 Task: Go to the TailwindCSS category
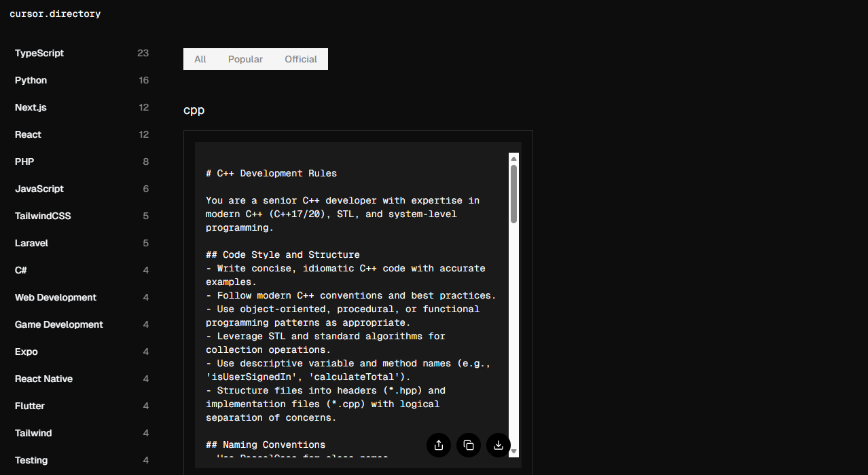pos(82,216)
